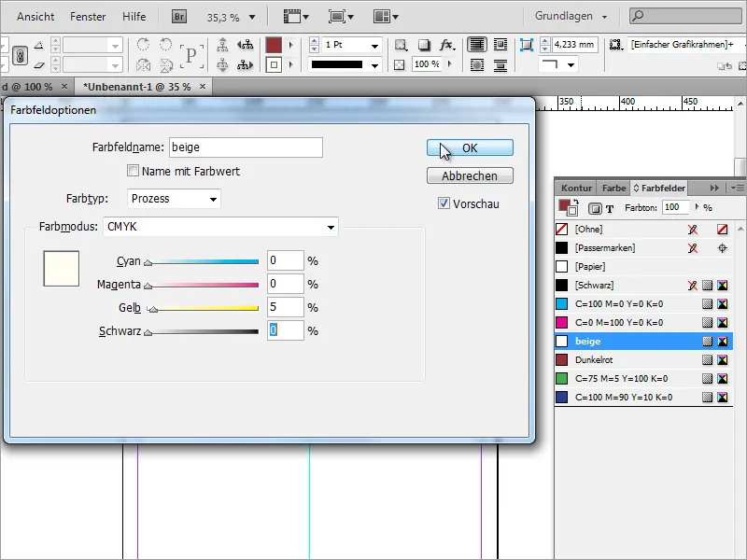Click the formatting affects text icon in Farbfelder panel
747x560 pixels.
(x=611, y=207)
